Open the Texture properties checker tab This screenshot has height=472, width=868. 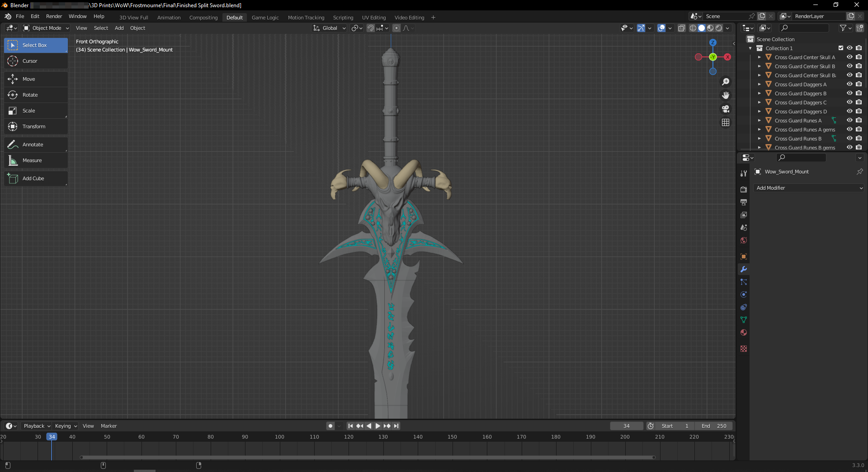tap(744, 349)
